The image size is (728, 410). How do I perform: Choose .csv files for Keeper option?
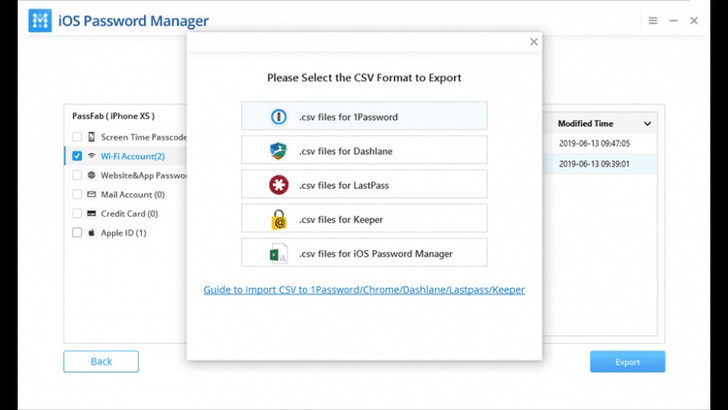pos(364,218)
